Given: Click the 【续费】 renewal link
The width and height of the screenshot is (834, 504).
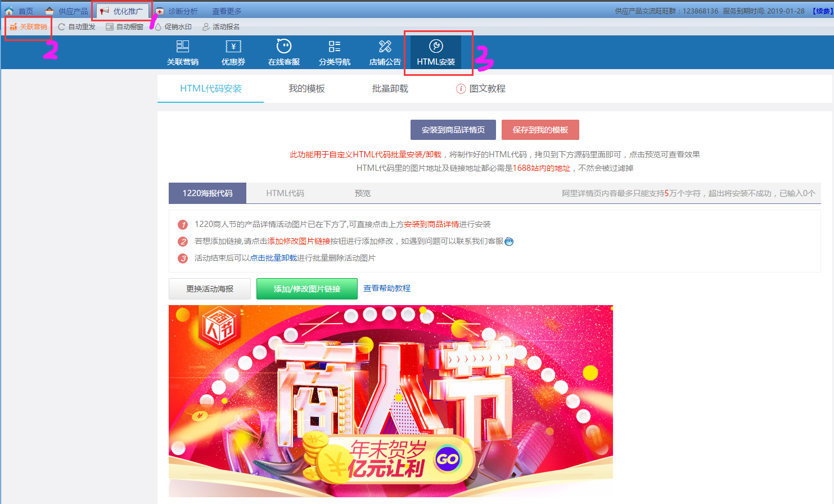Looking at the screenshot, I should click(822, 11).
